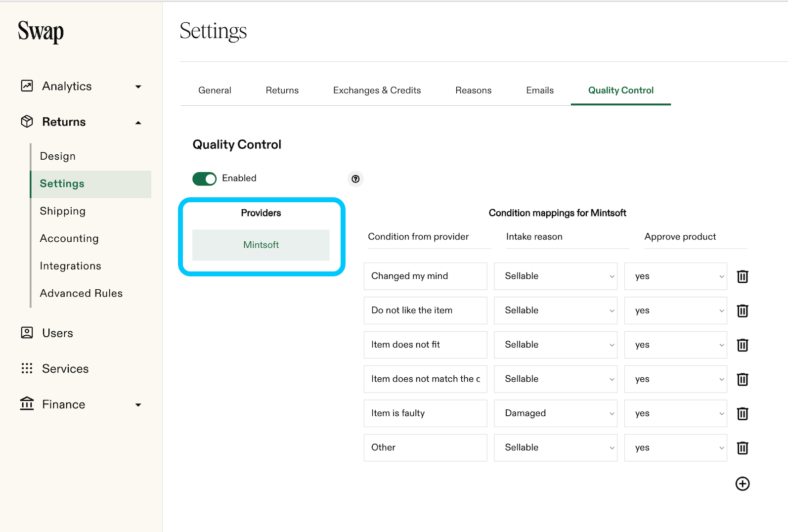This screenshot has width=788, height=532.
Task: Click the Finance bank icon
Action: pos(27,403)
